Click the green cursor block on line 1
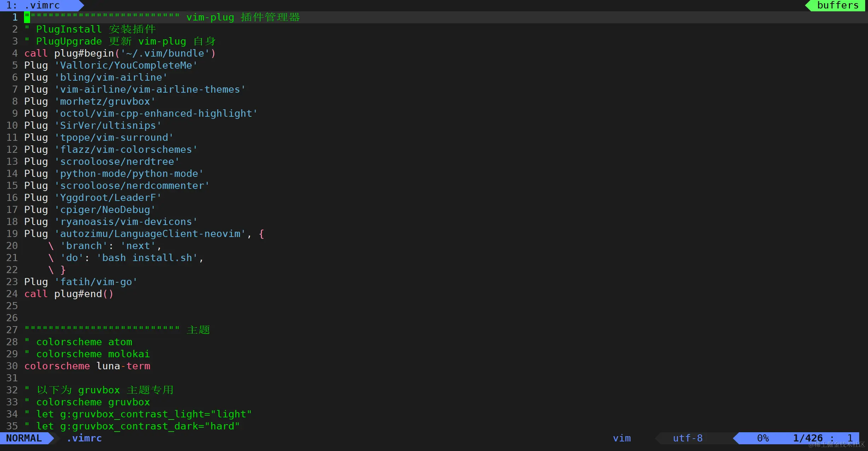 [x=27, y=17]
